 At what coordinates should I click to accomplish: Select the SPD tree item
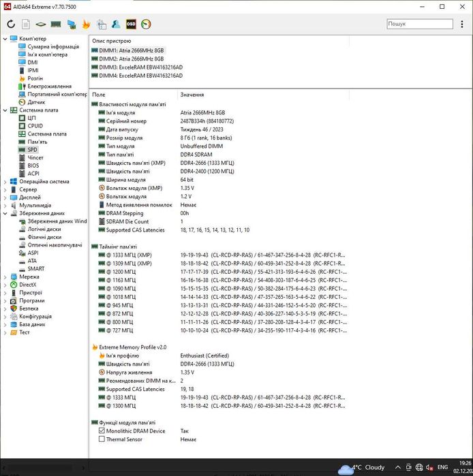click(x=32, y=150)
